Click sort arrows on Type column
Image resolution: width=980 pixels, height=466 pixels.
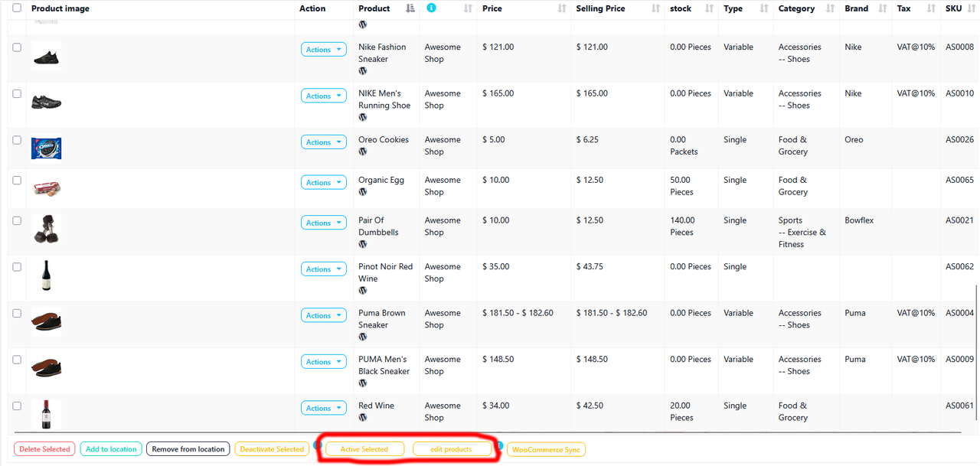coord(764,9)
